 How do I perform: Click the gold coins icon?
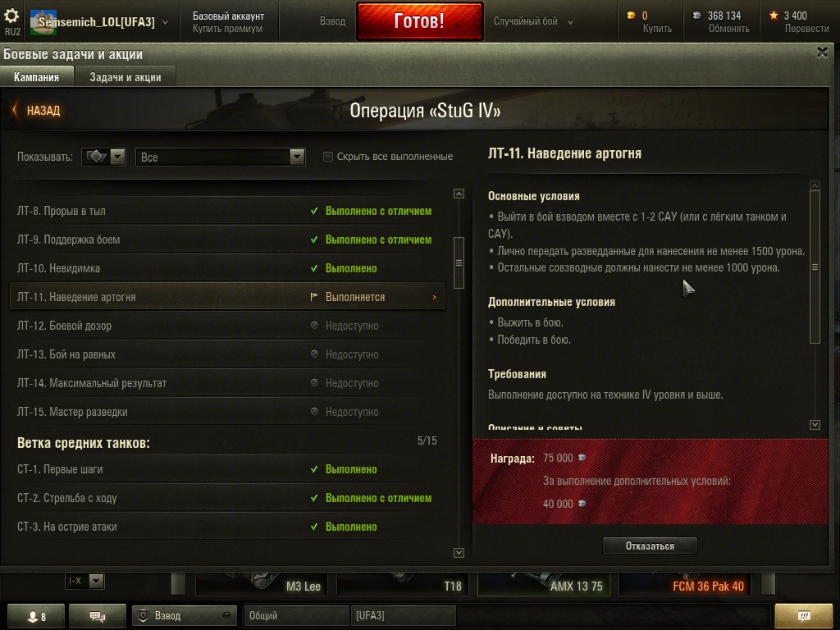(632, 16)
